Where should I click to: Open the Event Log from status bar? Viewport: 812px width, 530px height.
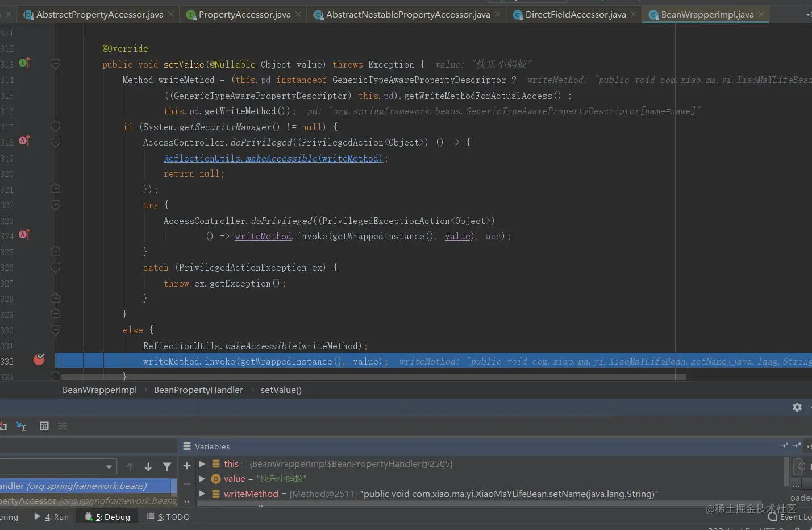tap(790, 517)
